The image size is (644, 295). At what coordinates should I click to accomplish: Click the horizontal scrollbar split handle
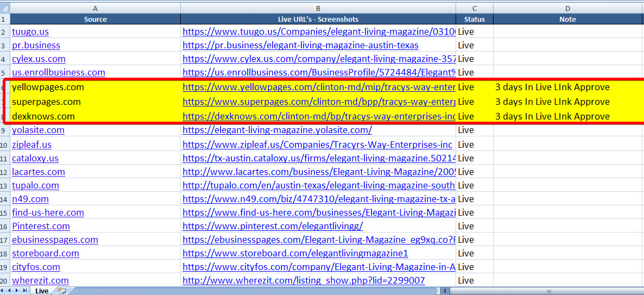(x=438, y=291)
